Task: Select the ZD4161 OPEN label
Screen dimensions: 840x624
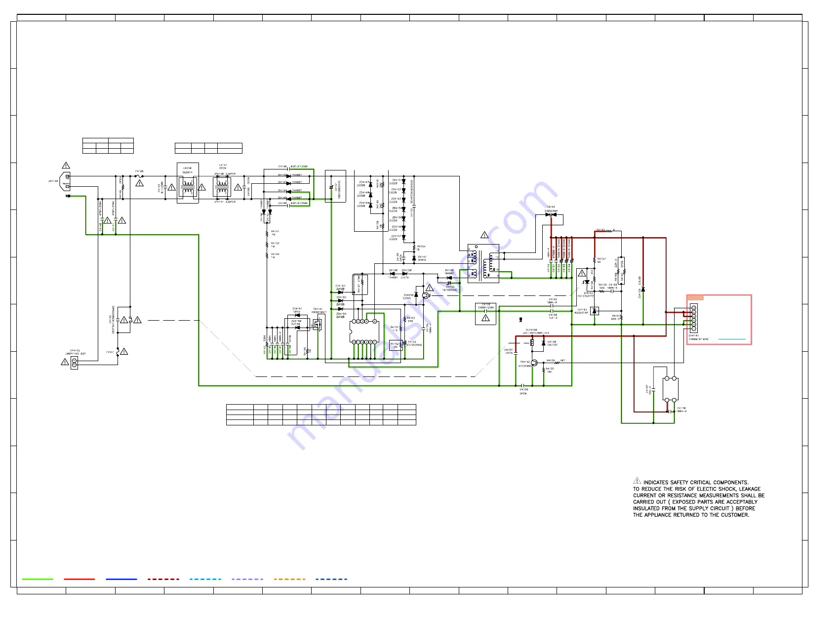Action: pyautogui.click(x=297, y=310)
